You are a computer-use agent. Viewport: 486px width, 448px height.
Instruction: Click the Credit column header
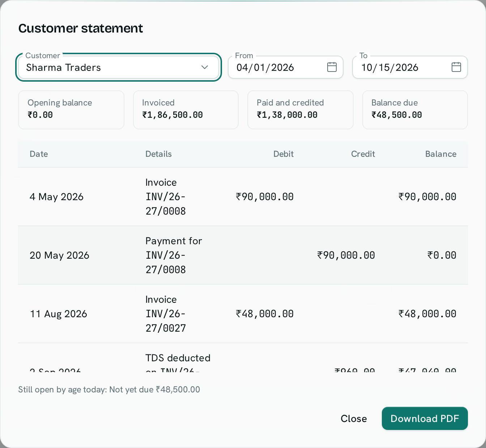pos(363,154)
